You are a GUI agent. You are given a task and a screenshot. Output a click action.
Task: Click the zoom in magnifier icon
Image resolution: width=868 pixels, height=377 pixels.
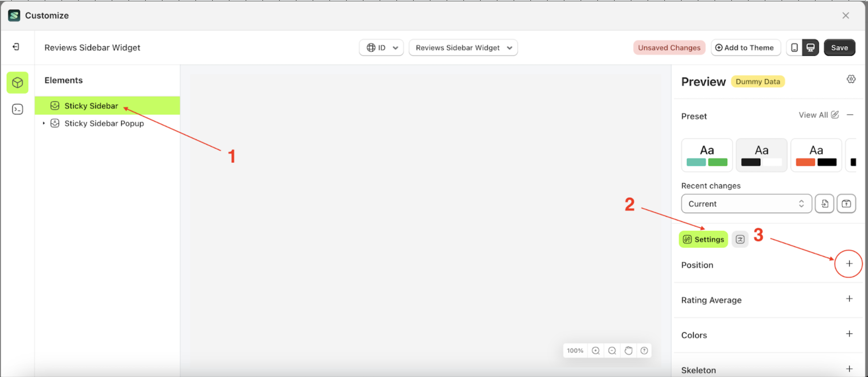pyautogui.click(x=596, y=351)
